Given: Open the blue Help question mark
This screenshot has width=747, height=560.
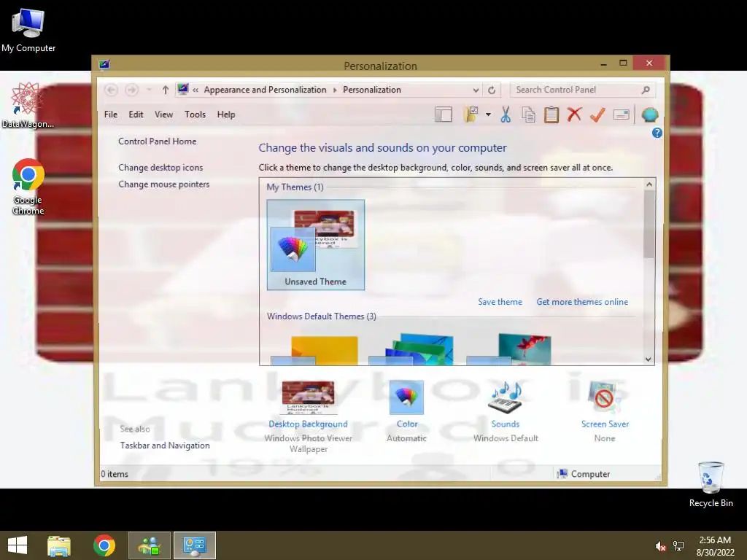Looking at the screenshot, I should pos(657,133).
